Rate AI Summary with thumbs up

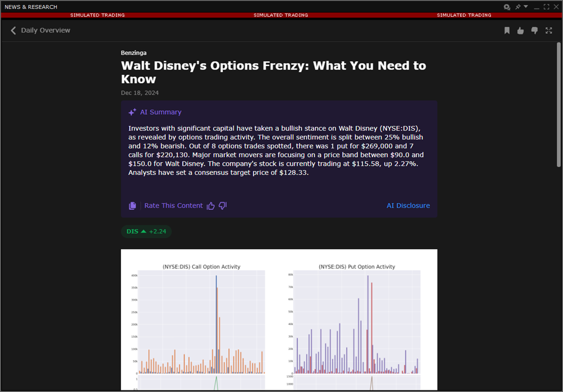pyautogui.click(x=211, y=205)
